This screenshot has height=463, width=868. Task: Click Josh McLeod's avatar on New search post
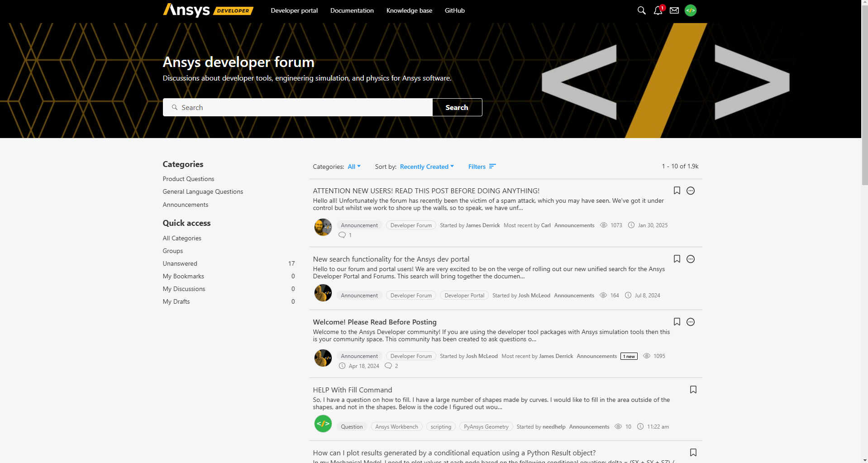pyautogui.click(x=323, y=293)
